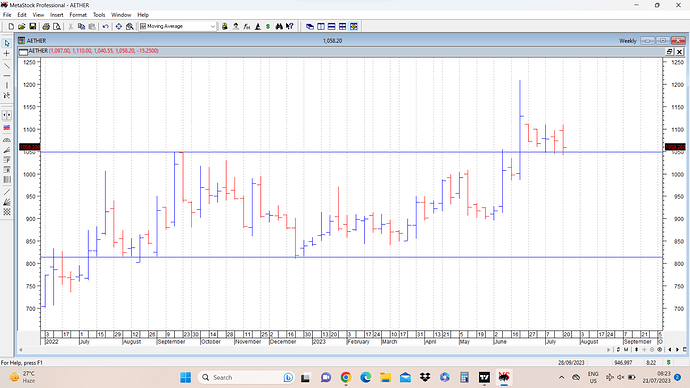
Task: Select the vertical line tool
Action: click(7, 85)
